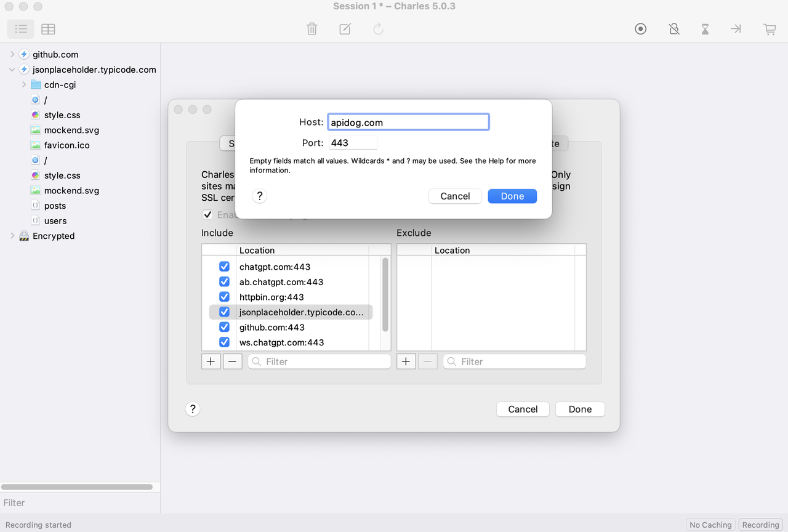Cancel the SSL Proxying Settings dialog
788x532 pixels.
click(x=522, y=409)
